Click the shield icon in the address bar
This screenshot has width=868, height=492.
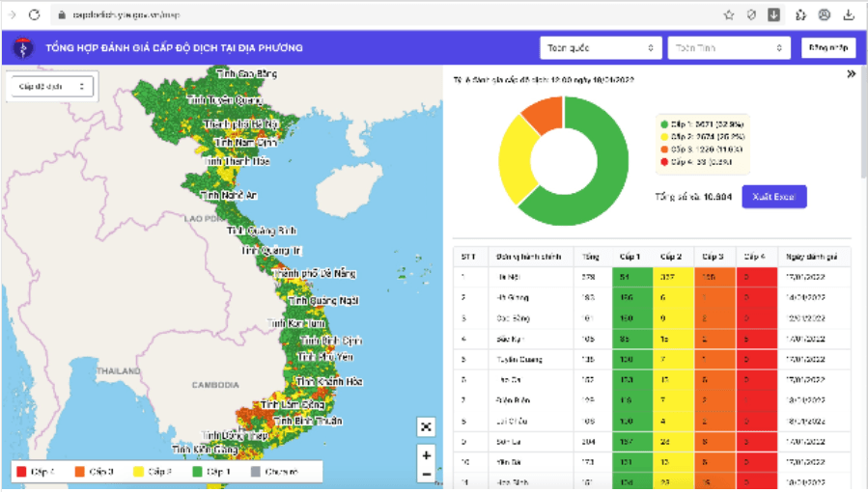751,14
